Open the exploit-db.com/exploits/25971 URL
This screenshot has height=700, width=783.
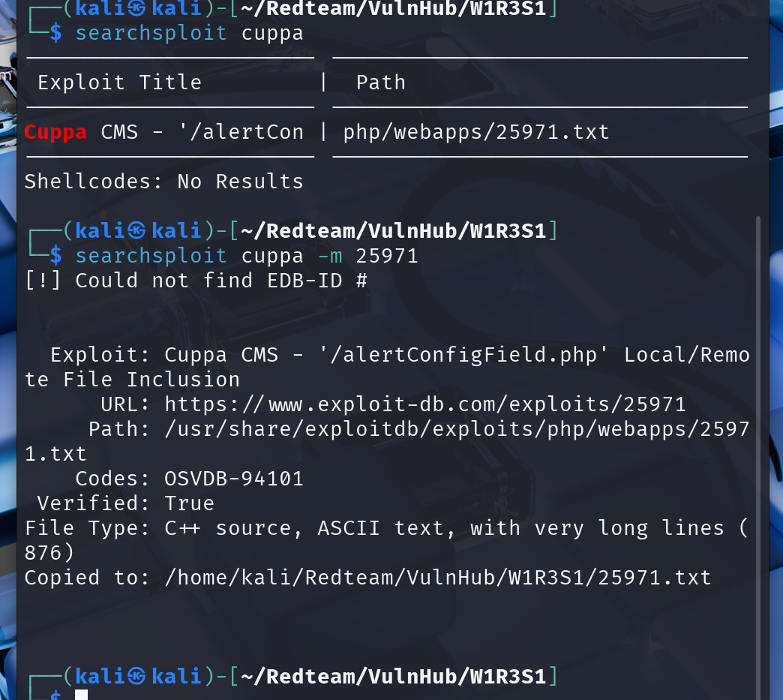(x=425, y=404)
